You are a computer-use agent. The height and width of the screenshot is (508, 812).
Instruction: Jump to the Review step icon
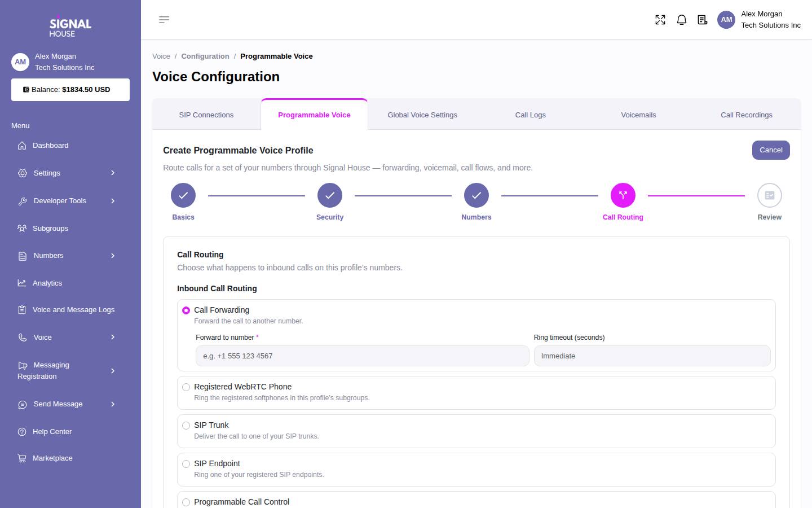(x=770, y=195)
